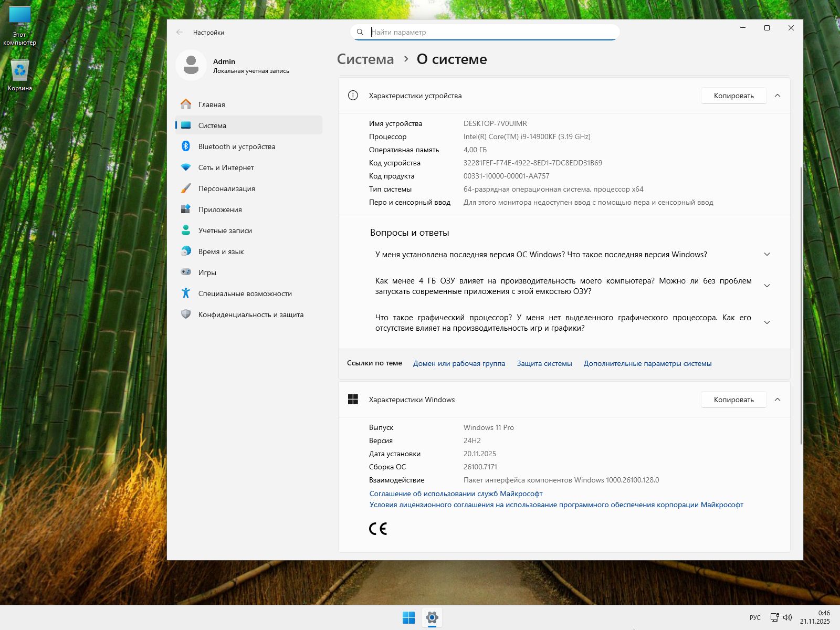Click Система in the breadcrumb

point(365,59)
